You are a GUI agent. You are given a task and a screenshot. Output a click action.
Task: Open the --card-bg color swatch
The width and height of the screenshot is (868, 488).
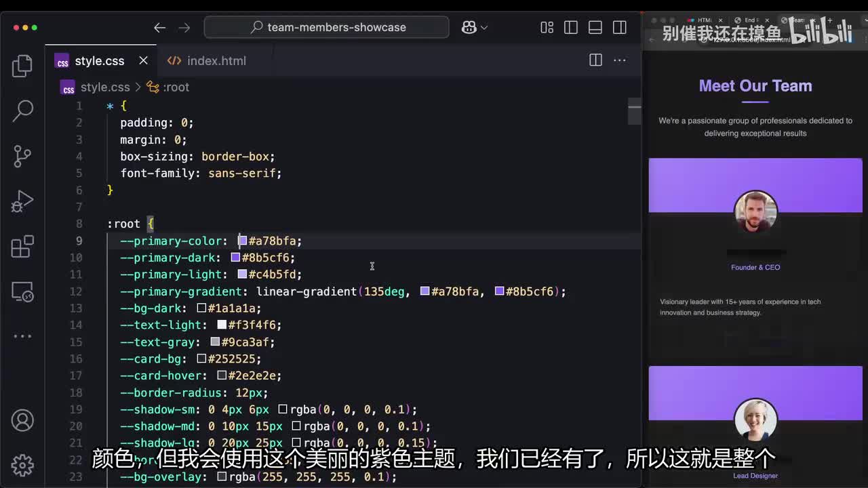pos(201,359)
